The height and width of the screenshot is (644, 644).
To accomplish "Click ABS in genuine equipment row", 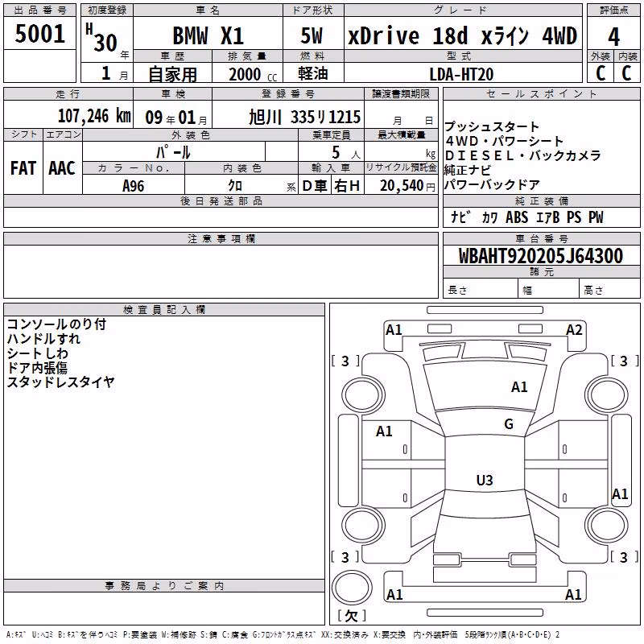I will pyautogui.click(x=517, y=217).
